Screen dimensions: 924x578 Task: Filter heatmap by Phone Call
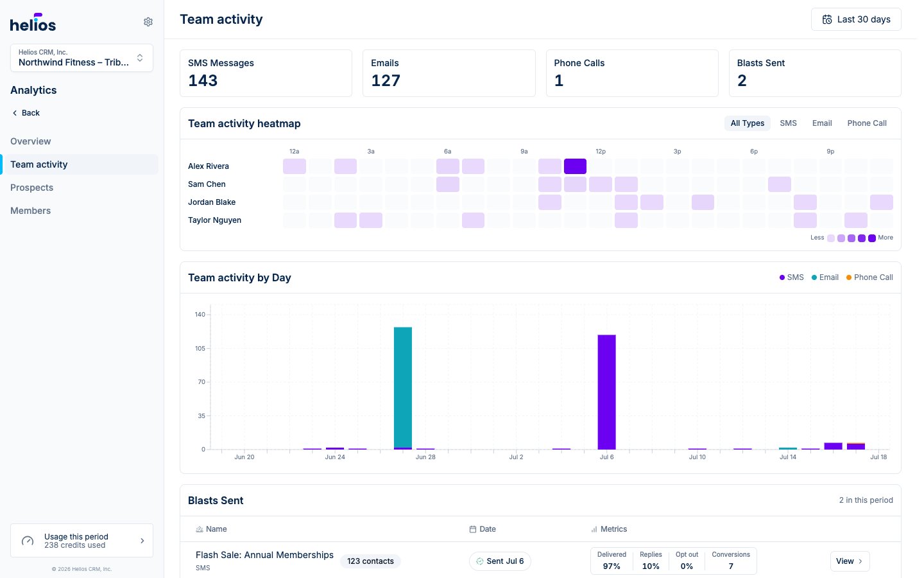867,123
